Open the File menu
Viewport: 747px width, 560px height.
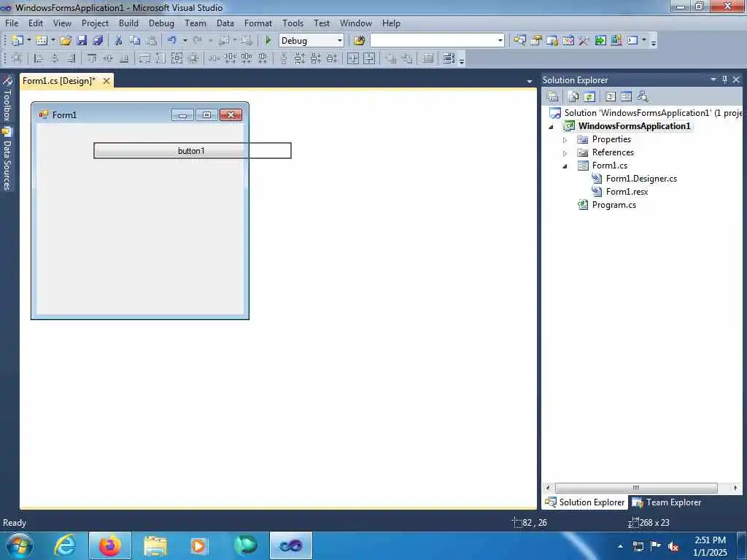(12, 23)
